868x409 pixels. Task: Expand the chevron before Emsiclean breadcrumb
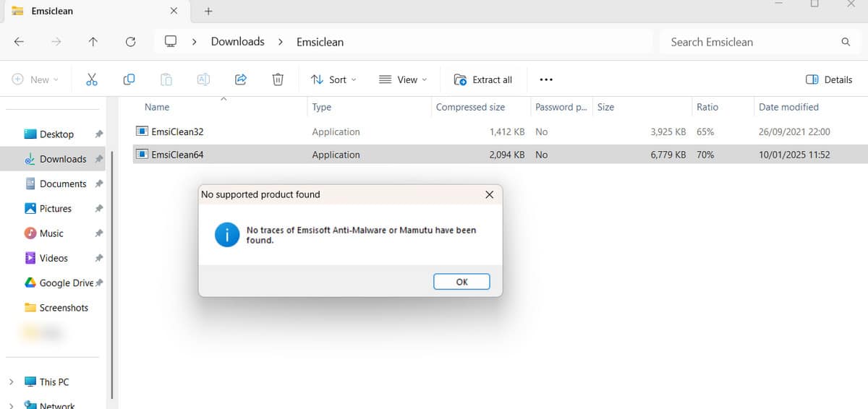(x=281, y=42)
